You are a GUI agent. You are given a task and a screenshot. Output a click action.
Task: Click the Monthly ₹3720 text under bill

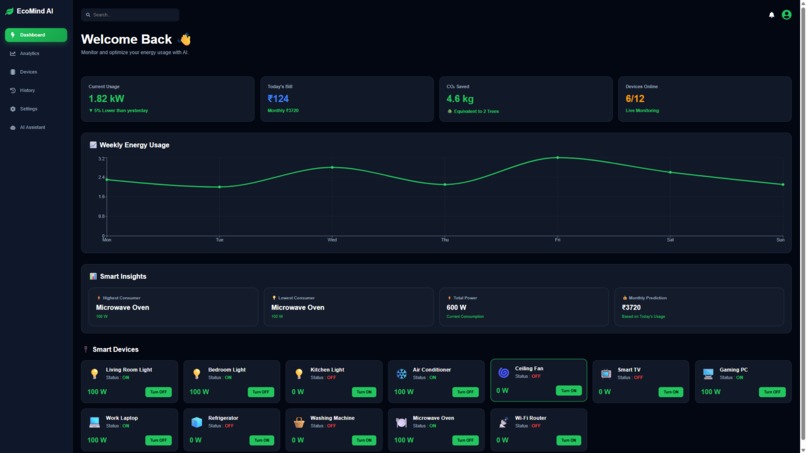[283, 111]
